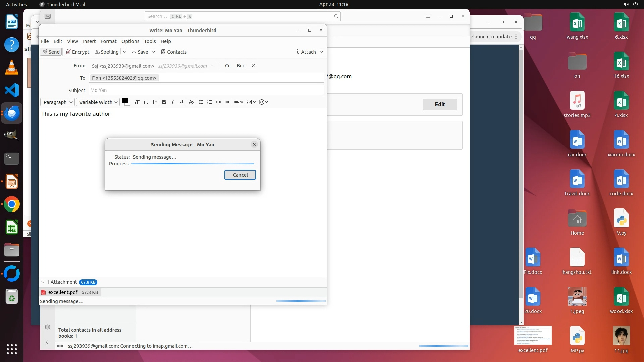
Task: Open the Variable Width font dropdown
Action: point(98,102)
